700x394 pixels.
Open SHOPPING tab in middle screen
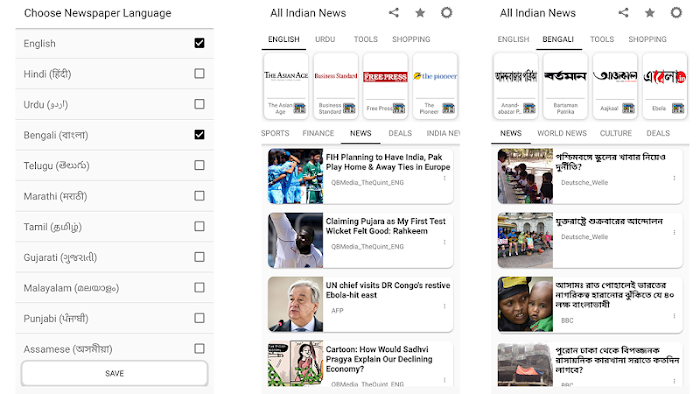pyautogui.click(x=411, y=39)
